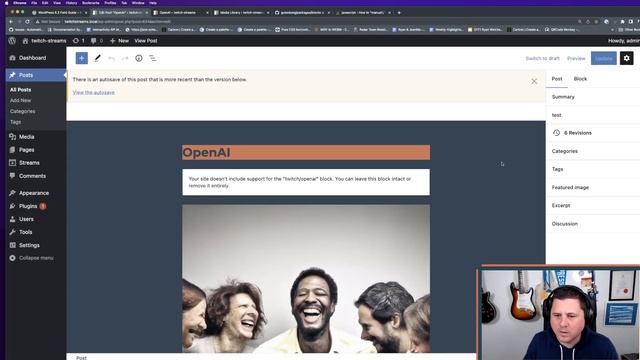Viewport: 640px width, 360px height.
Task: Open the WordPress logo admin bar menu
Action: click(x=12, y=40)
